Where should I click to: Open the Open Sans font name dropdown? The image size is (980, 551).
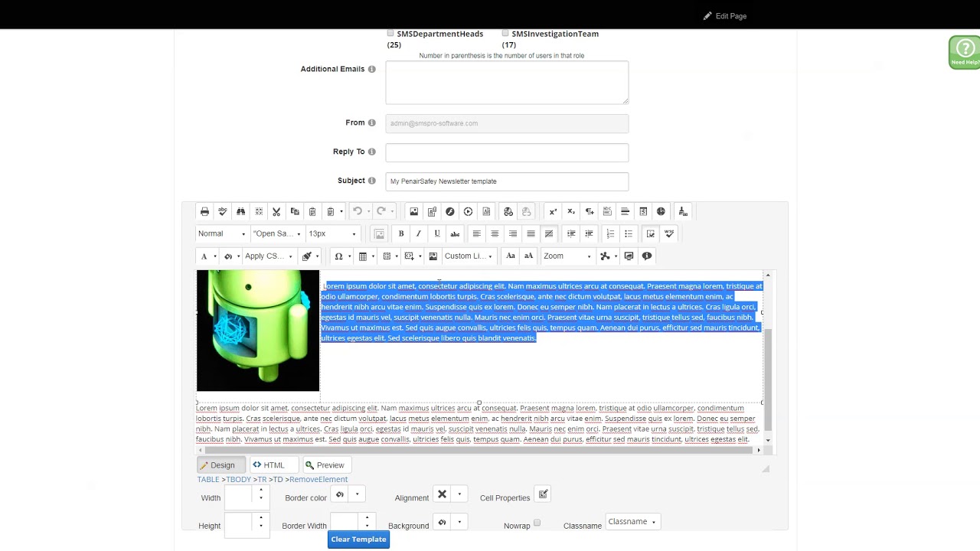pyautogui.click(x=278, y=233)
